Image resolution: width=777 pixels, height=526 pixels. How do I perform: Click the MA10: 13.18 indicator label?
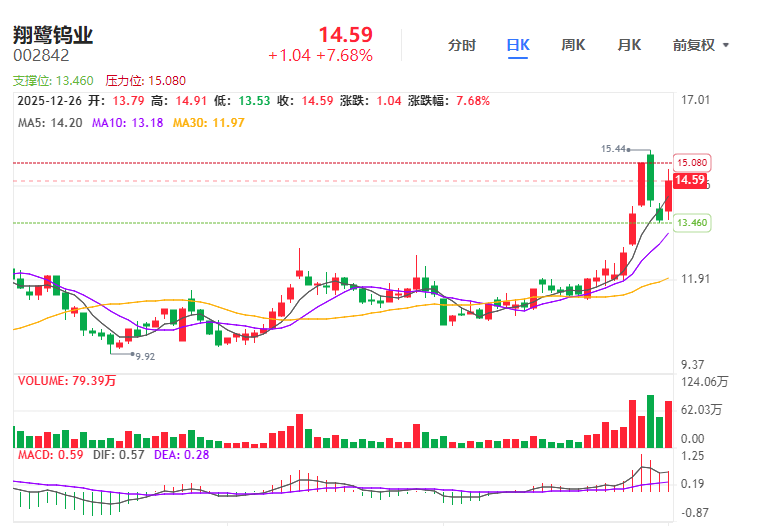pyautogui.click(x=127, y=123)
